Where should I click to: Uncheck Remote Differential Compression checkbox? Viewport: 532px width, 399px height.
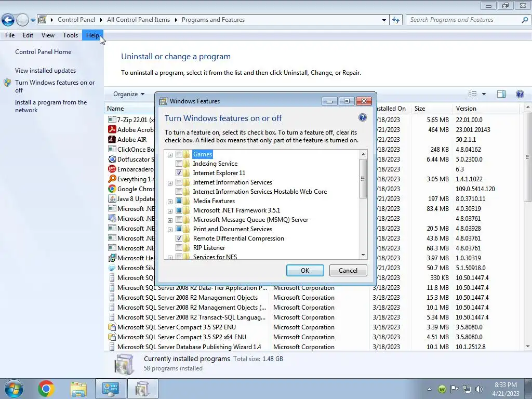point(179,238)
